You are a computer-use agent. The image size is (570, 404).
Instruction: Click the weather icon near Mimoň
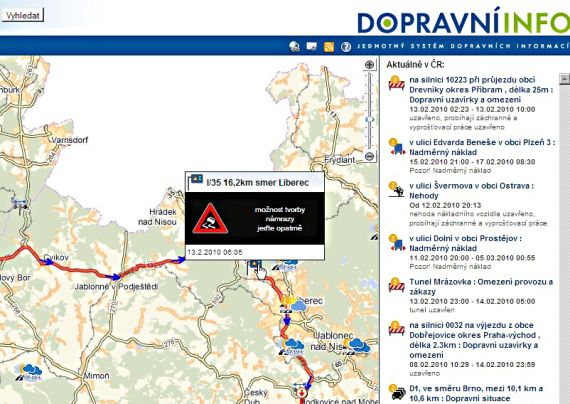pyautogui.click(x=29, y=372)
